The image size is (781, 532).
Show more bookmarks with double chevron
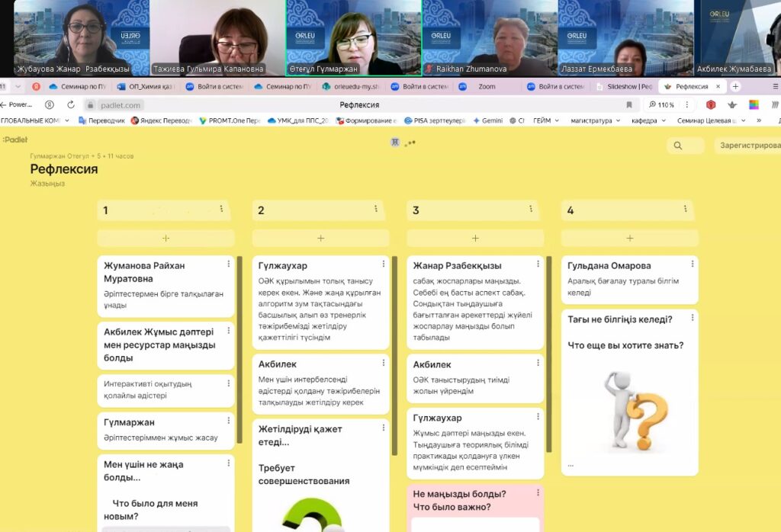(759, 120)
